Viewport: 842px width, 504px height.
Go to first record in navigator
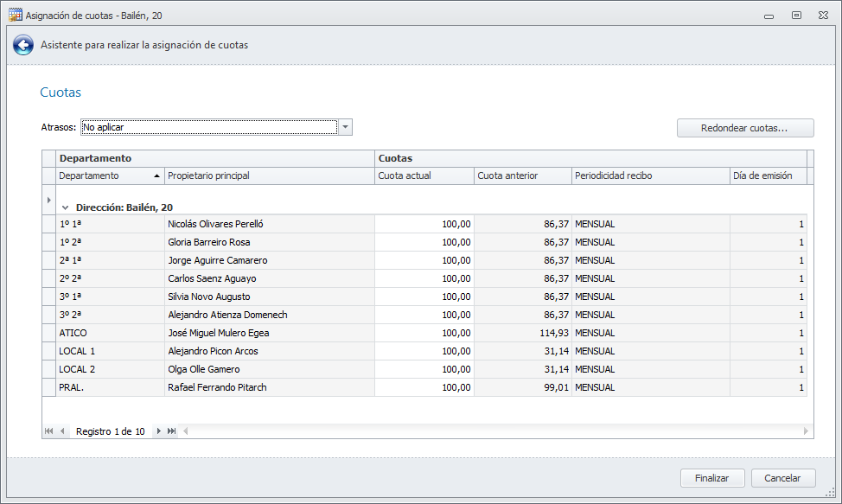coord(48,431)
